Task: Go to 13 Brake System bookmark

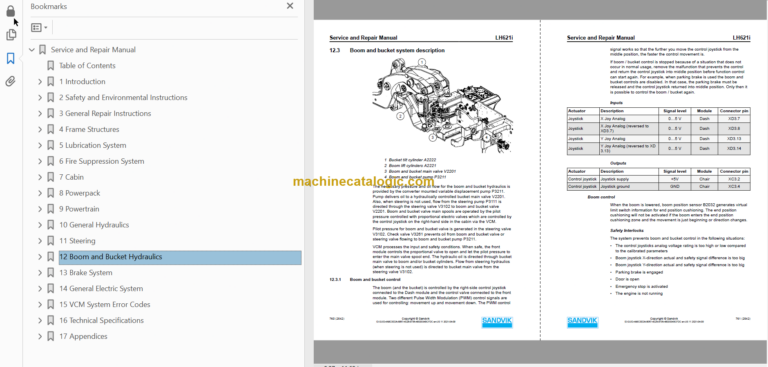Action: coord(86,272)
